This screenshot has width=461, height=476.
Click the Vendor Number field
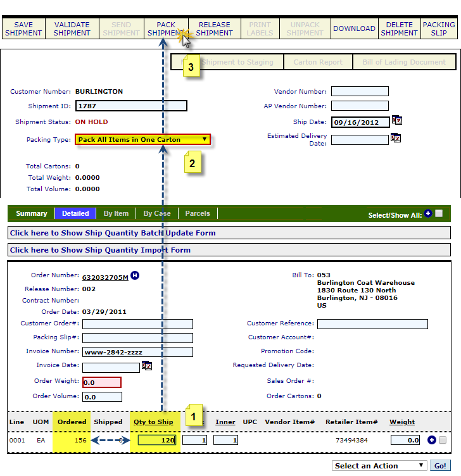pos(360,91)
